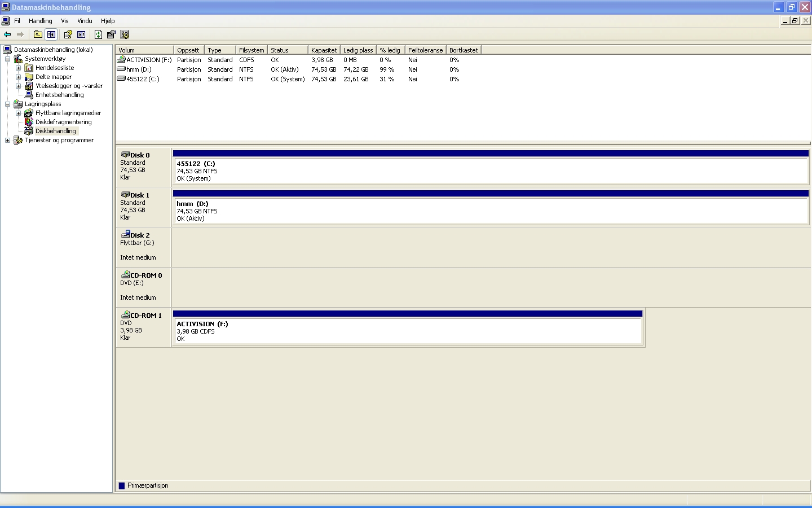This screenshot has width=812, height=508.
Task: Open the Vindu menu
Action: 85,21
